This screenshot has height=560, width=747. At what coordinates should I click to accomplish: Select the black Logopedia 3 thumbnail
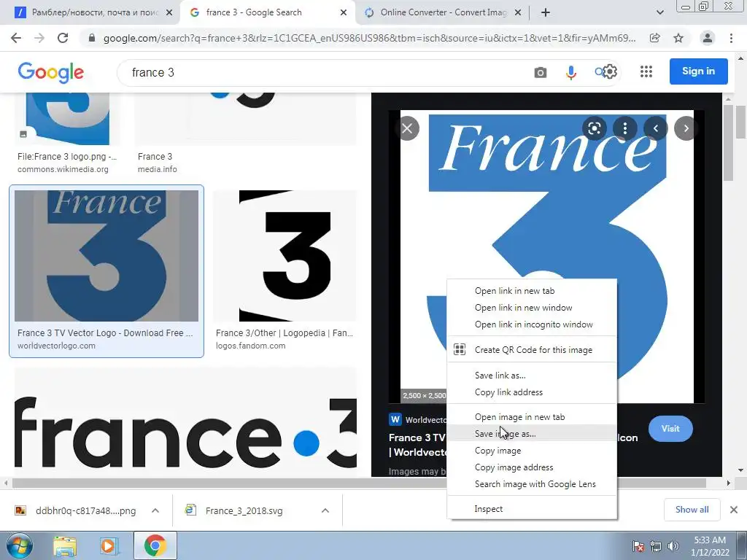tap(285, 256)
